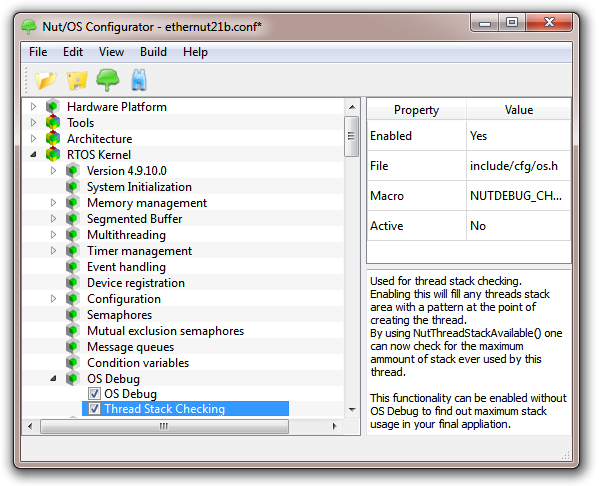Expand the Hardware Platform node

(x=34, y=107)
